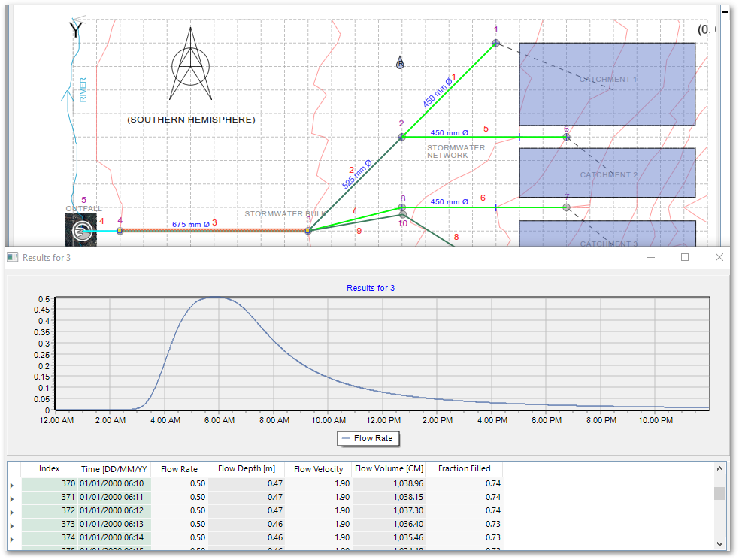Click the Flow Volume [CM] column header

click(389, 468)
